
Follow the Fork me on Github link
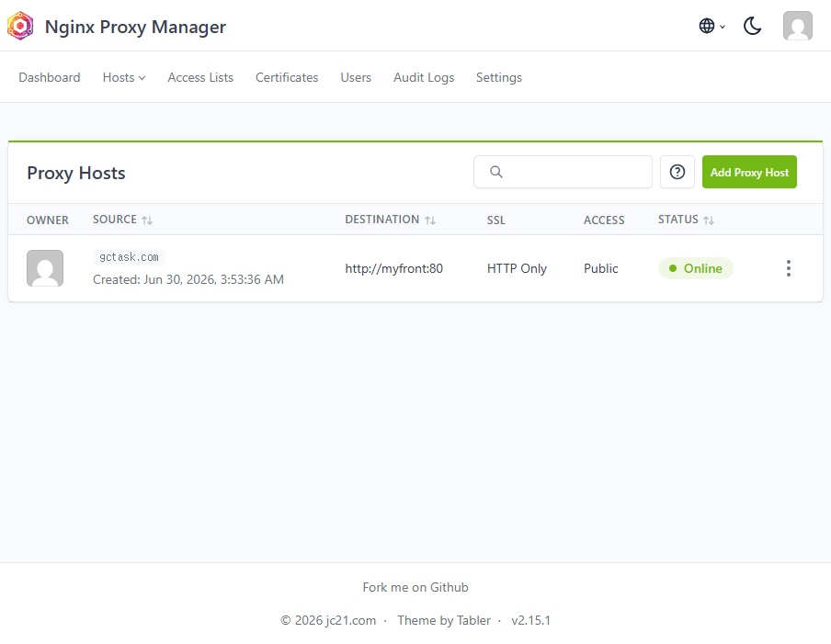pyautogui.click(x=415, y=587)
